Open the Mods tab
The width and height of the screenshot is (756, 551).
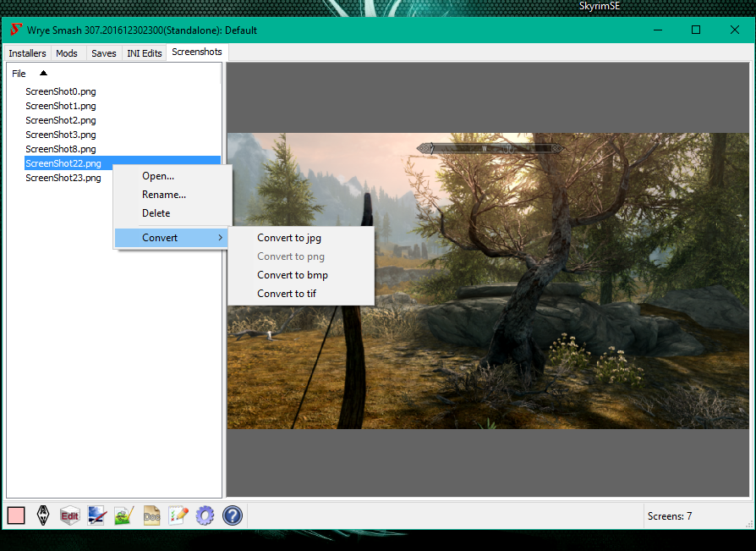point(67,53)
